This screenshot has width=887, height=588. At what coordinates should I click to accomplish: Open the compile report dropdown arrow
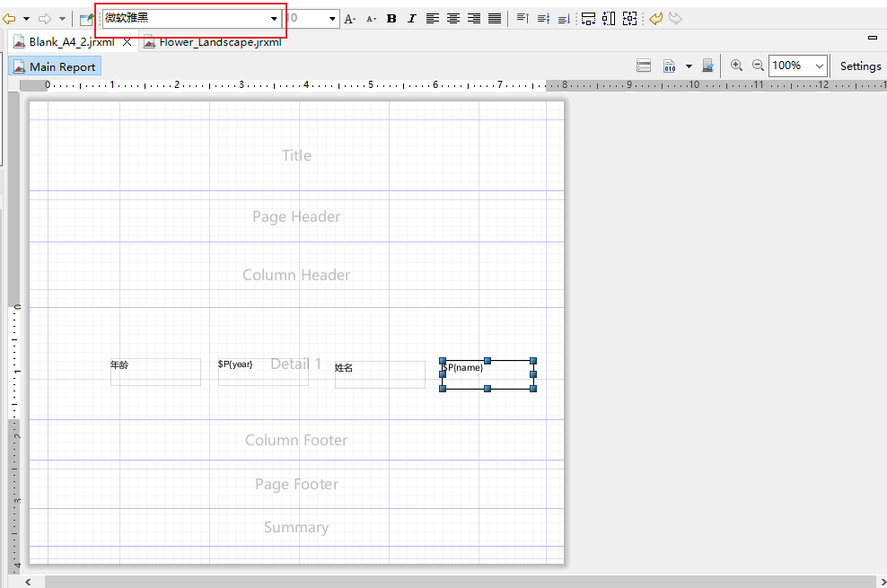point(689,66)
